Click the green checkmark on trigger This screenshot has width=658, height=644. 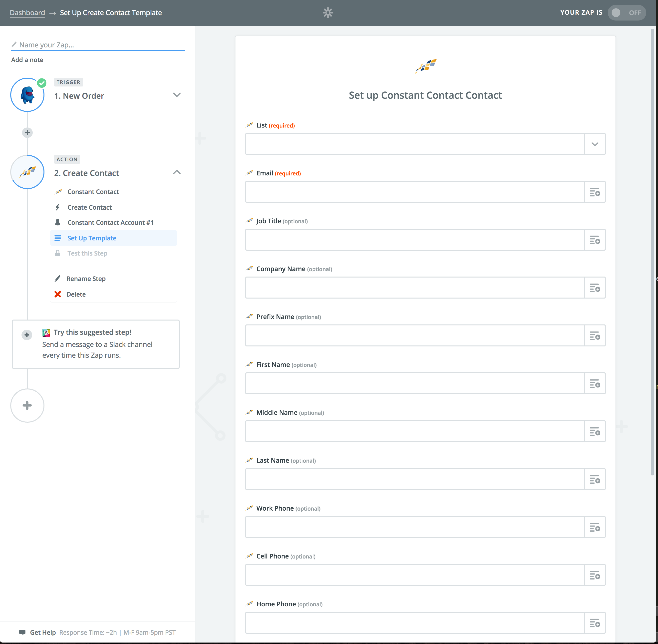[x=42, y=83]
